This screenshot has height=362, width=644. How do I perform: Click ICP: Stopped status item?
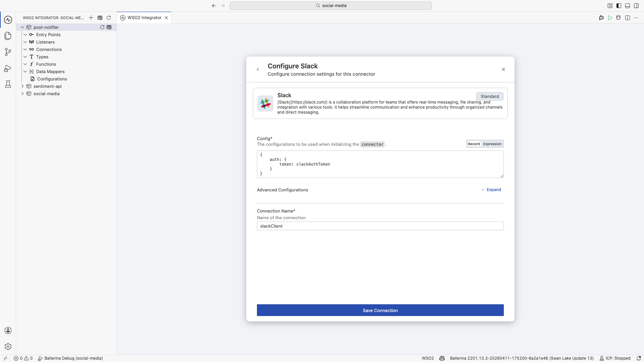[x=615, y=358]
